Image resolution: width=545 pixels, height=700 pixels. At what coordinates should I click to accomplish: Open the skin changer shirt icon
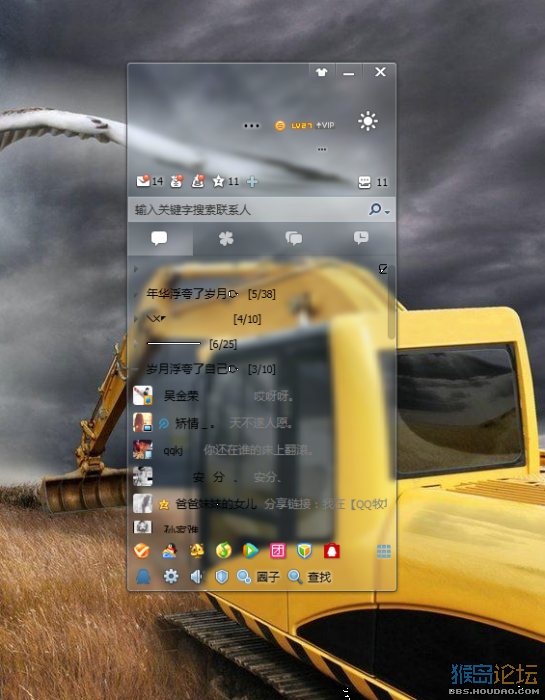(322, 72)
